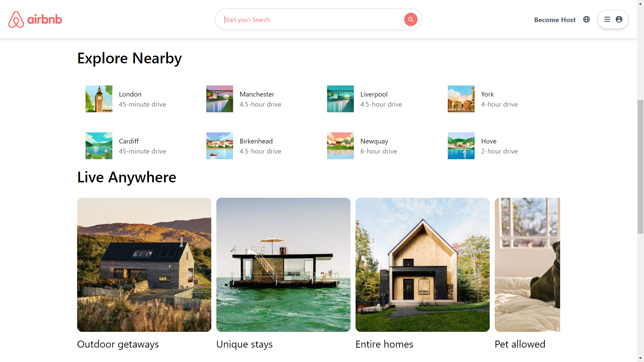Open the Entire homes cabin card
This screenshot has width=644, height=362.
[423, 265]
